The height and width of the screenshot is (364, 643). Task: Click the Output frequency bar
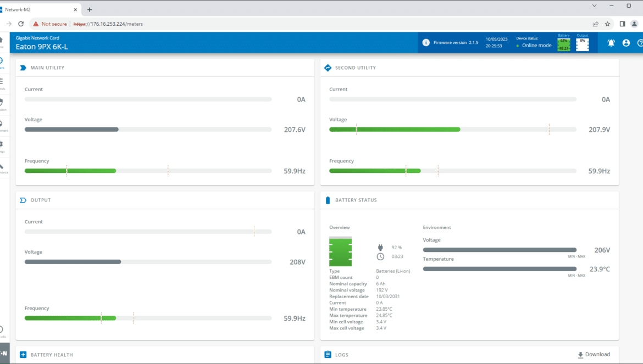pyautogui.click(x=148, y=318)
